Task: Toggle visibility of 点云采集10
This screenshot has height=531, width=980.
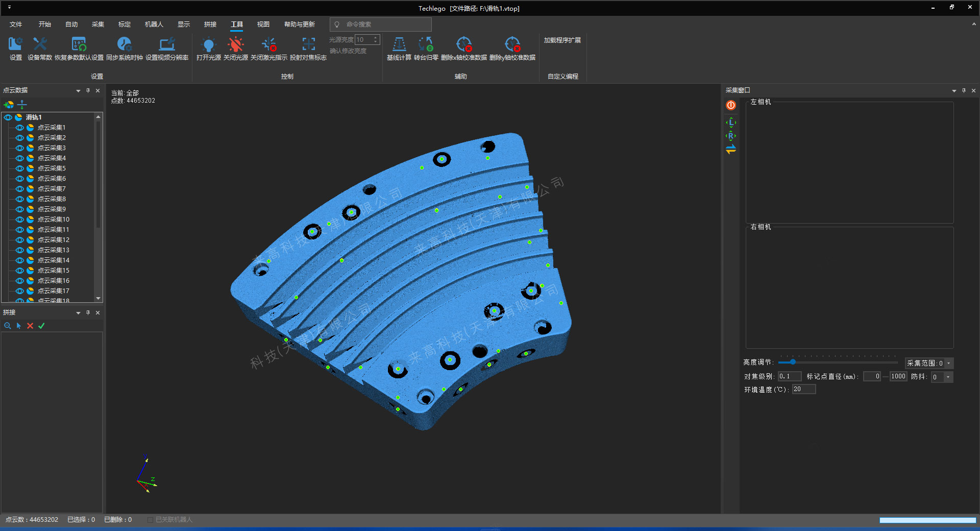Action: [x=20, y=220]
